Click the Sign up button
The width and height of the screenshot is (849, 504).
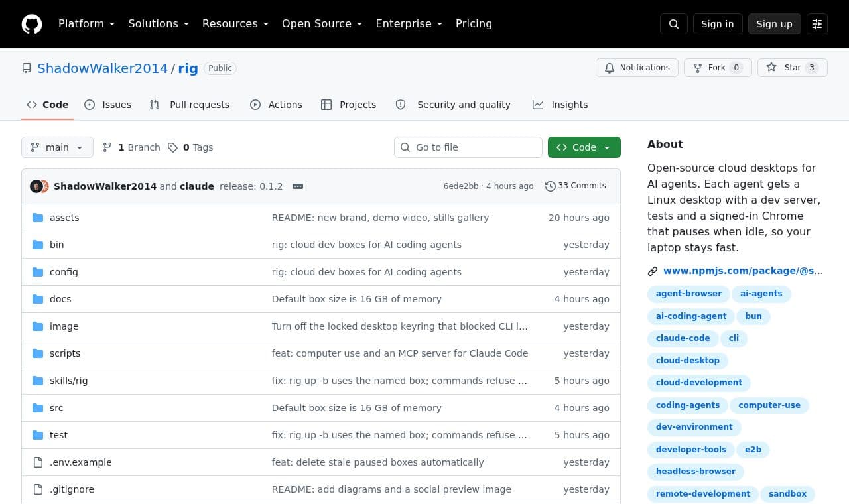[775, 24]
